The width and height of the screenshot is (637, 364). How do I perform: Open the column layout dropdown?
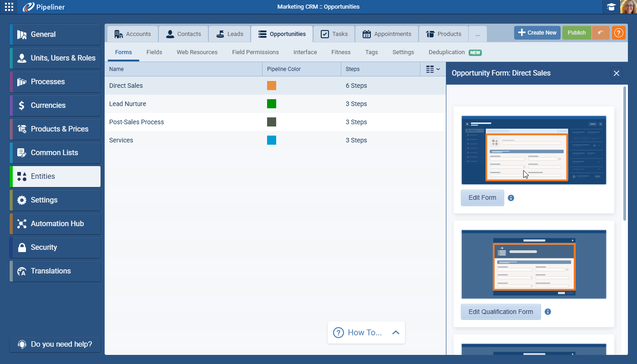click(433, 69)
